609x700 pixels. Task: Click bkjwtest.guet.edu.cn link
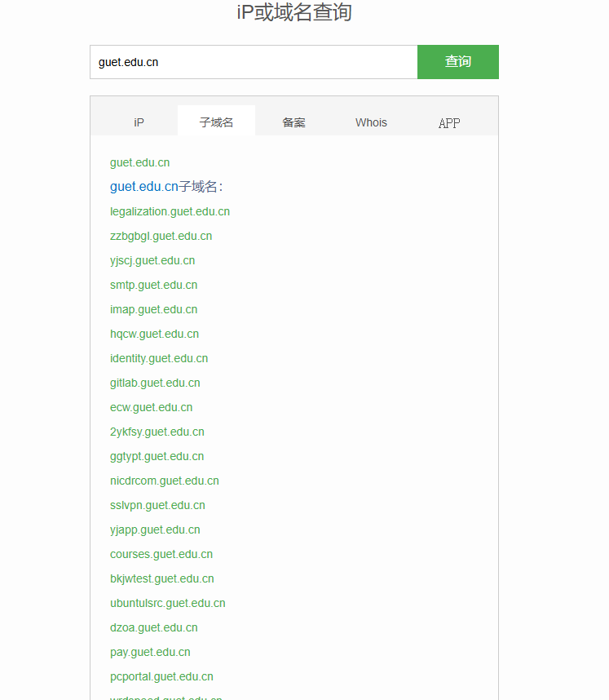(x=162, y=579)
